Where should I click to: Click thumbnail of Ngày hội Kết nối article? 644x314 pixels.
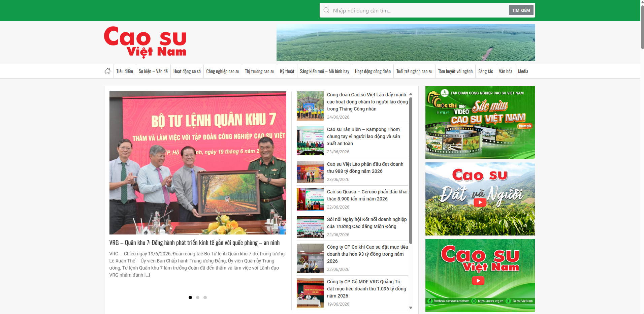coord(310,227)
